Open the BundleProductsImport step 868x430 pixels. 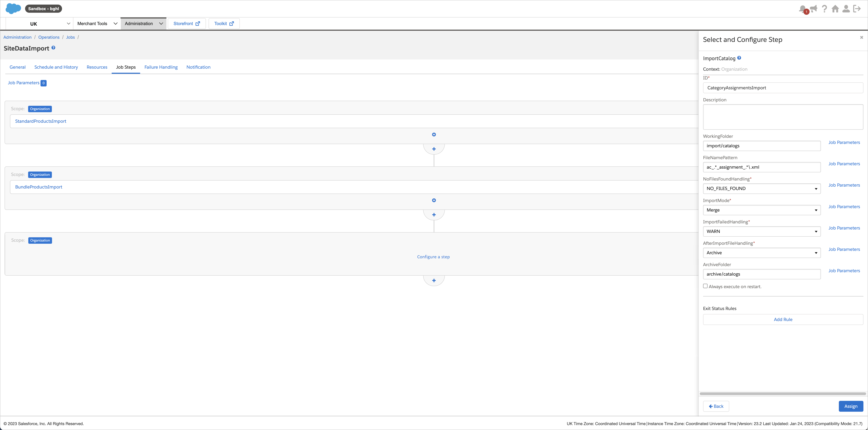pos(39,187)
